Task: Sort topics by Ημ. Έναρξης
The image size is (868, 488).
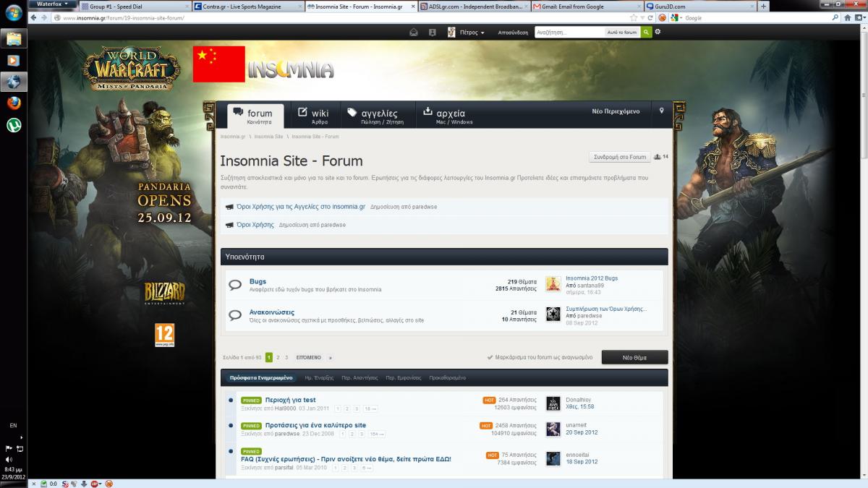Action: pos(319,377)
